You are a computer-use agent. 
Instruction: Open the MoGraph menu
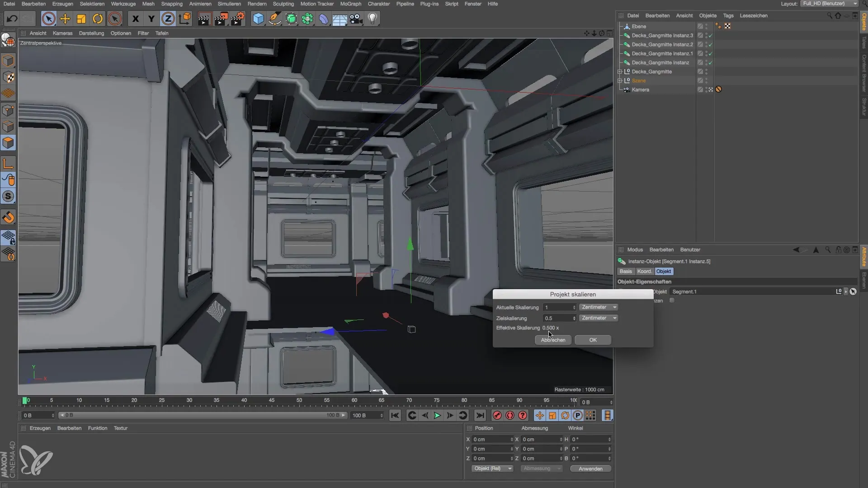[350, 4]
